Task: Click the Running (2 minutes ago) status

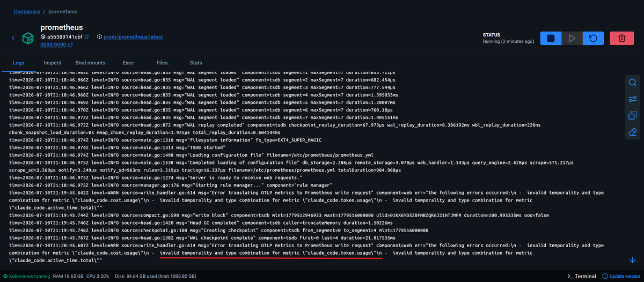Action: coord(508,41)
